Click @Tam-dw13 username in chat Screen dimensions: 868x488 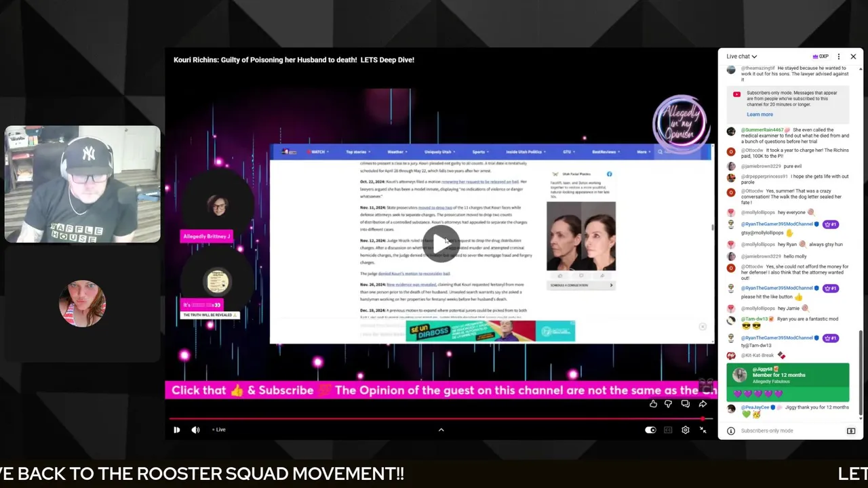755,319
